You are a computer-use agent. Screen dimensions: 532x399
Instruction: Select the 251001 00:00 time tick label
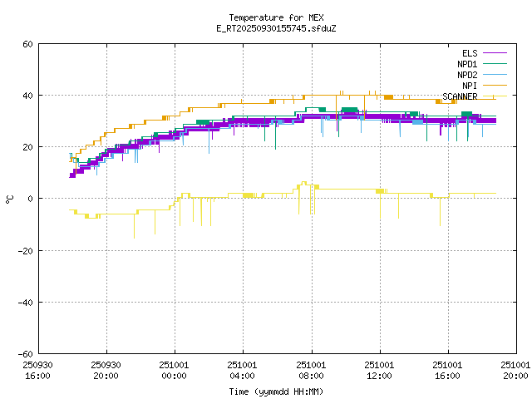pyautogui.click(x=175, y=370)
